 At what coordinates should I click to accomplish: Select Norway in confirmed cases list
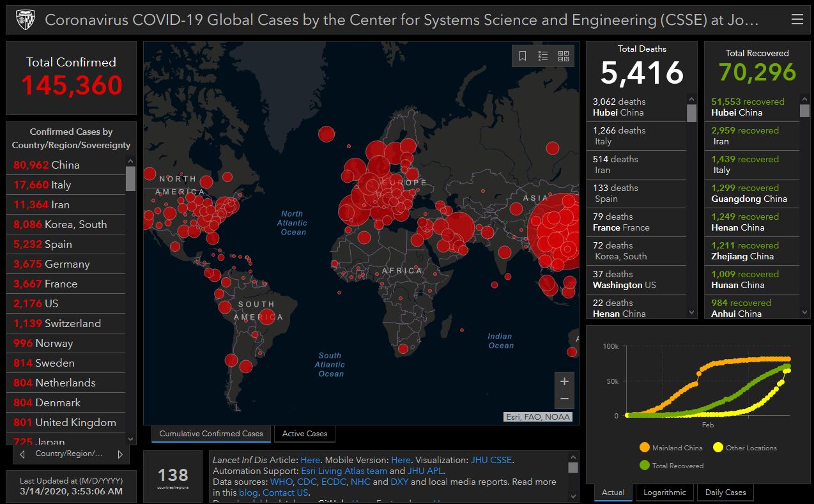point(66,343)
